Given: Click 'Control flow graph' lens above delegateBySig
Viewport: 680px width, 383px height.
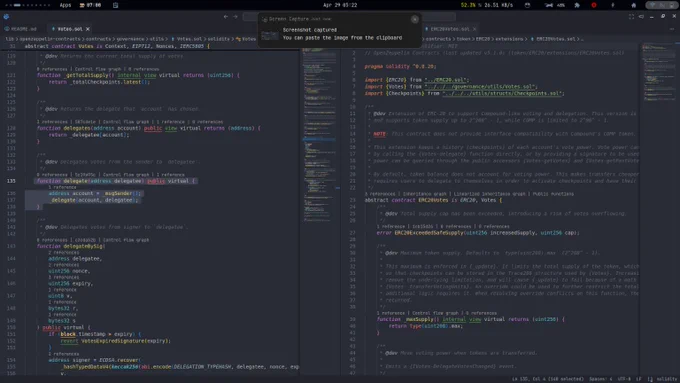Looking at the screenshot, I should (125, 240).
